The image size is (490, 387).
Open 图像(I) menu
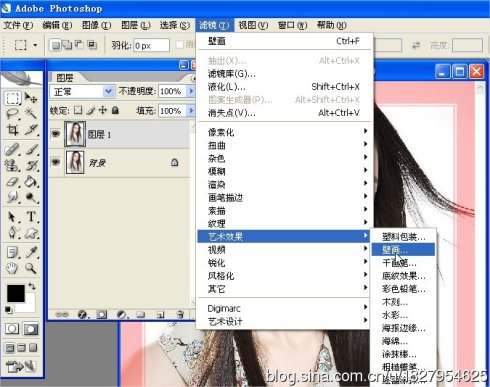coord(97,25)
